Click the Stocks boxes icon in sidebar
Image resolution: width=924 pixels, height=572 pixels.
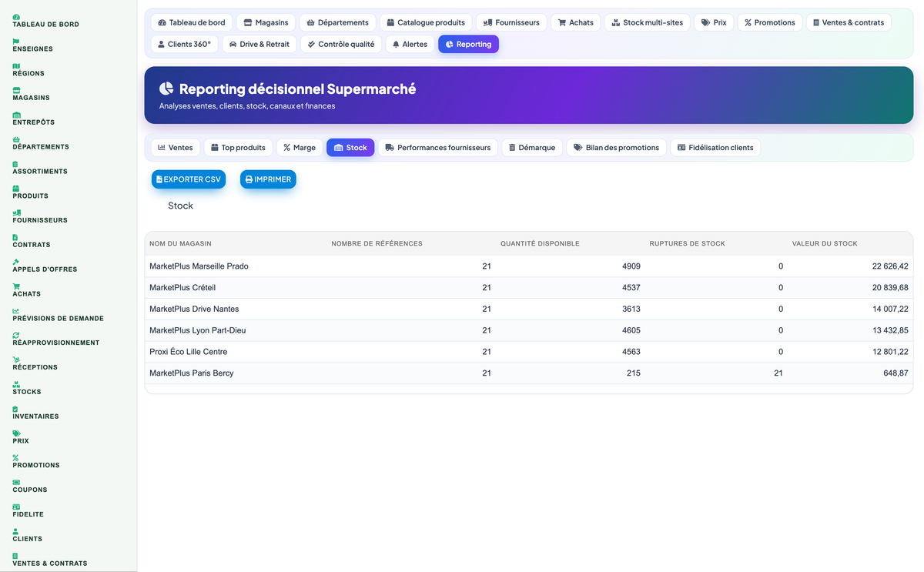[16, 384]
